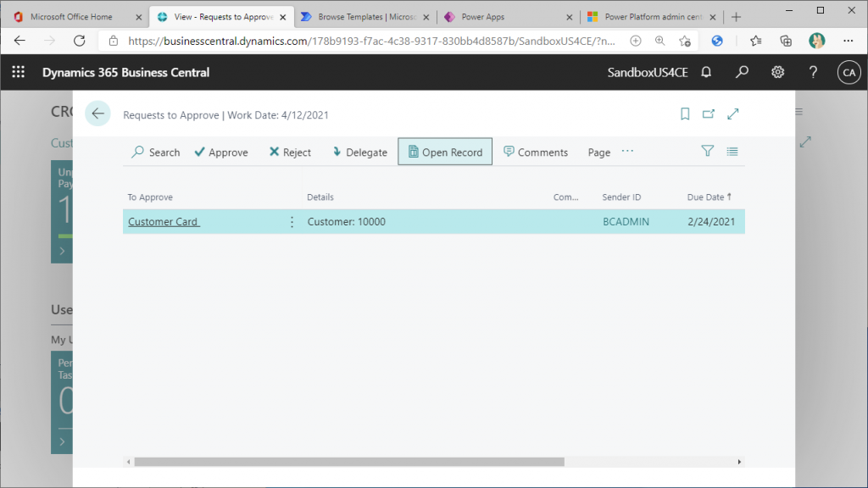868x488 pixels.
Task: Click the Com... column header
Action: [565, 197]
